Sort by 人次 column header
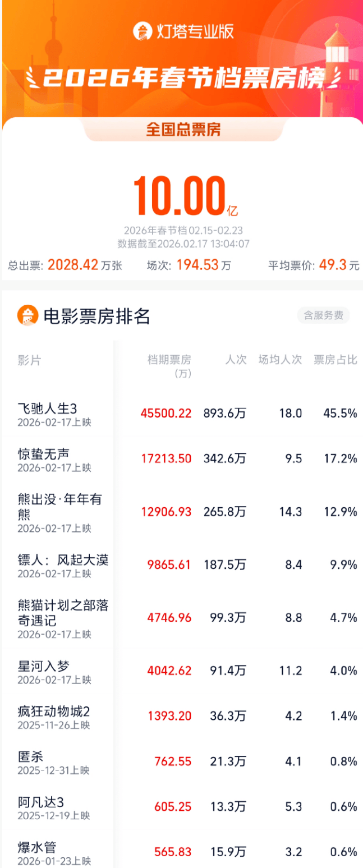This screenshot has width=363, height=868. (x=236, y=360)
